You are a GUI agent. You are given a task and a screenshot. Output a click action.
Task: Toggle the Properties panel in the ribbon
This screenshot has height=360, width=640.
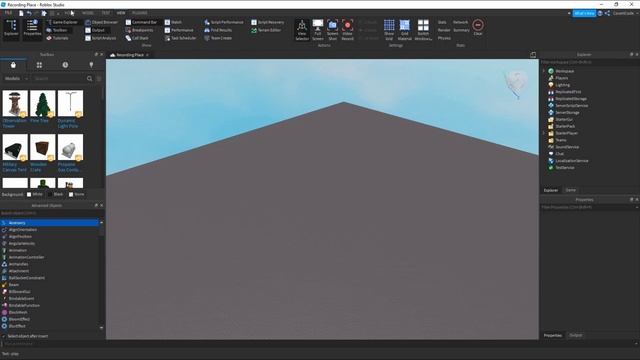pos(32,29)
